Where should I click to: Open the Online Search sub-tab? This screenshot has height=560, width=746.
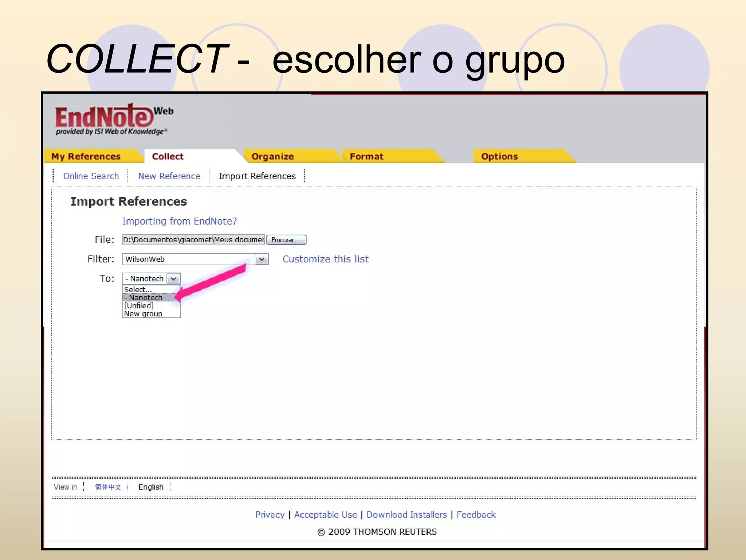pos(91,176)
